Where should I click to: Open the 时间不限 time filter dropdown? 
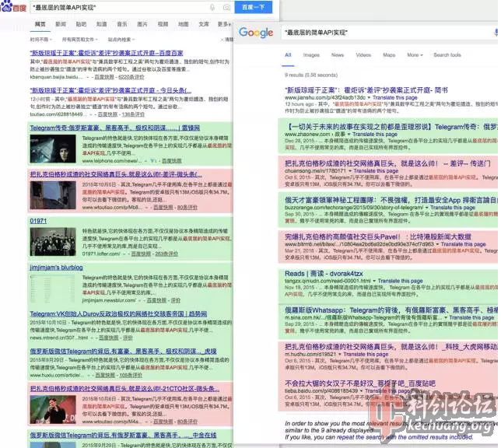coord(42,39)
